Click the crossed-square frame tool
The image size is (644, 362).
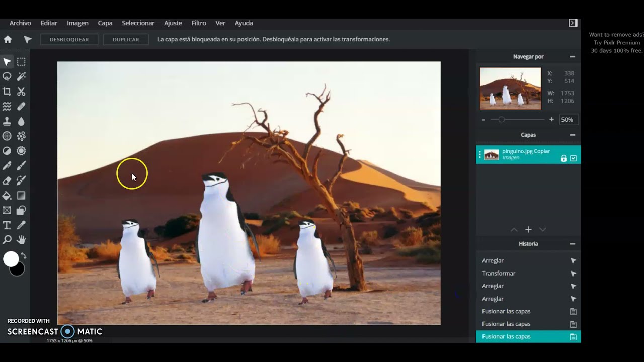[x=7, y=210]
